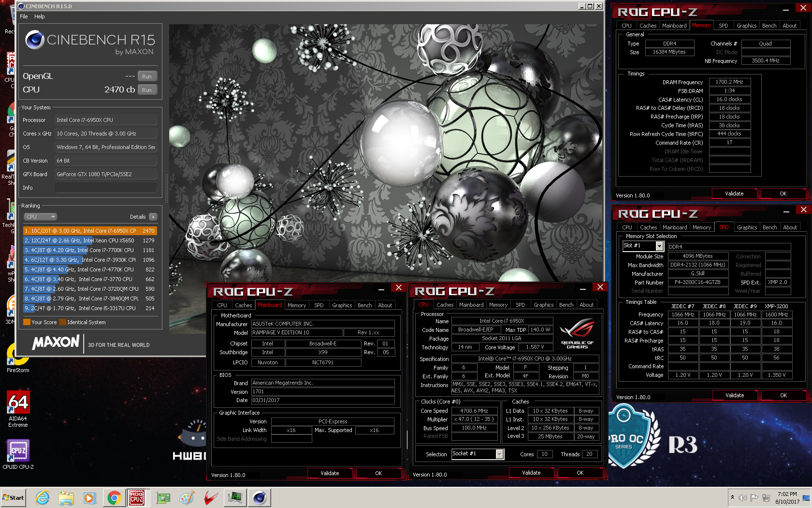Select ranking row 3 Core i7-7700K

click(90, 250)
